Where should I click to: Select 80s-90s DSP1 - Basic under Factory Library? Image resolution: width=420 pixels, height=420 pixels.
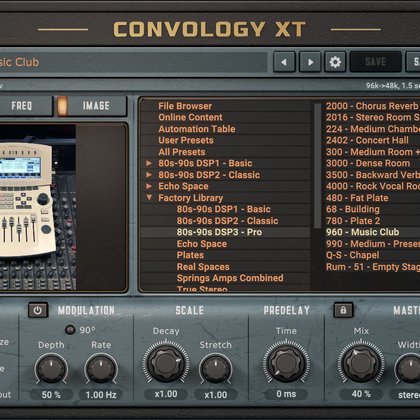pyautogui.click(x=224, y=209)
